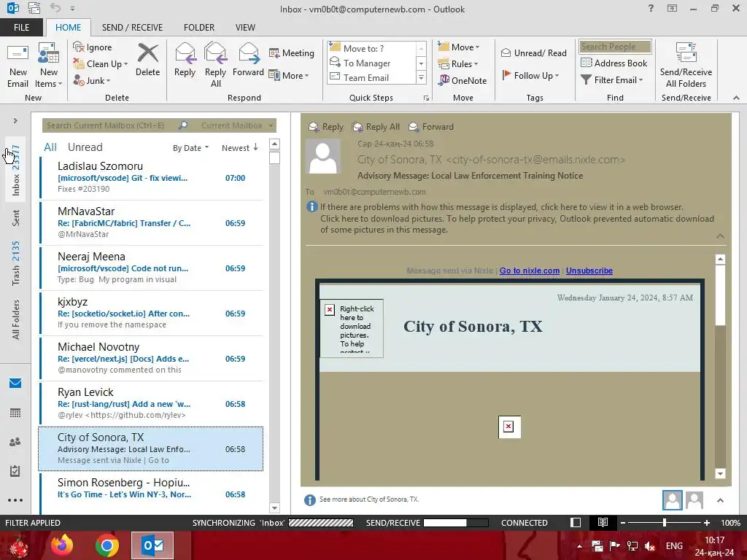Open the email from Ladislau Szomoru
747x560 pixels.
click(x=152, y=177)
